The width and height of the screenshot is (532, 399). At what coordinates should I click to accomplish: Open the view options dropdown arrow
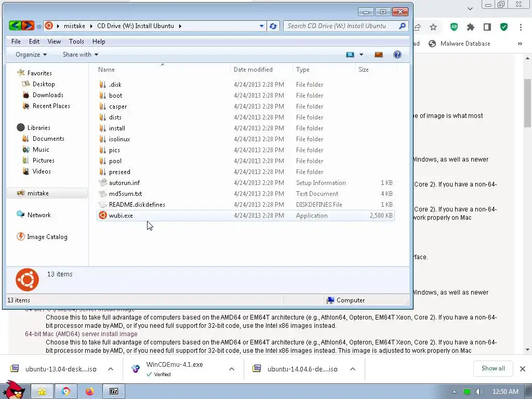361,55
